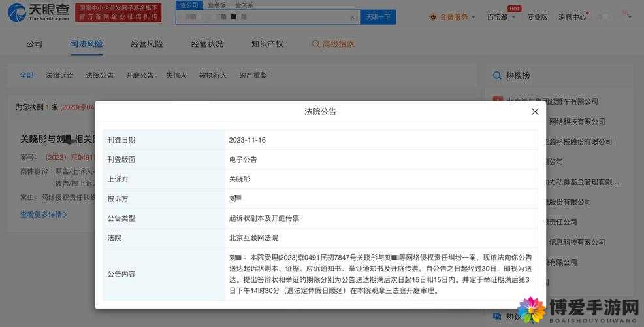
Task: Click the 公告内容 label cell
Action: [x=164, y=274]
